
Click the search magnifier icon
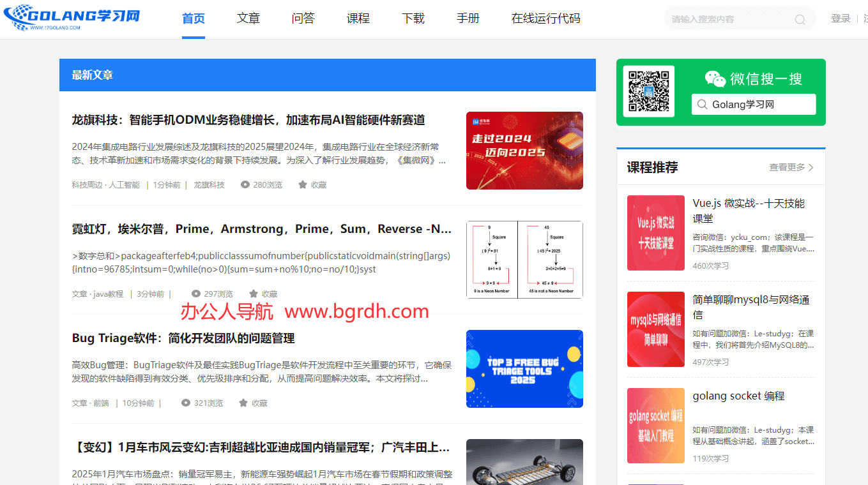[800, 20]
